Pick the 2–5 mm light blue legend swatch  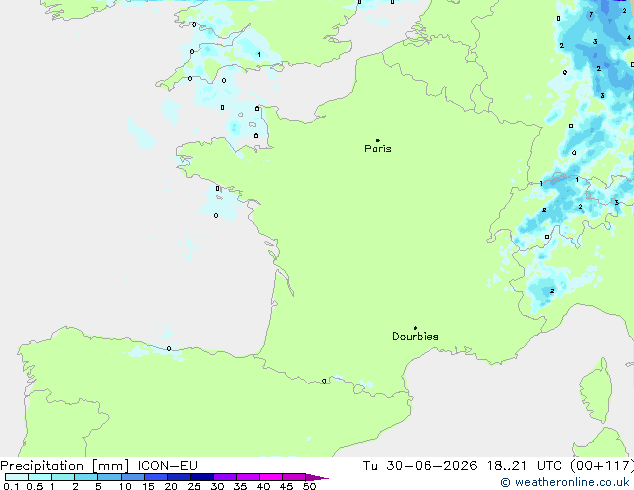coord(86,477)
